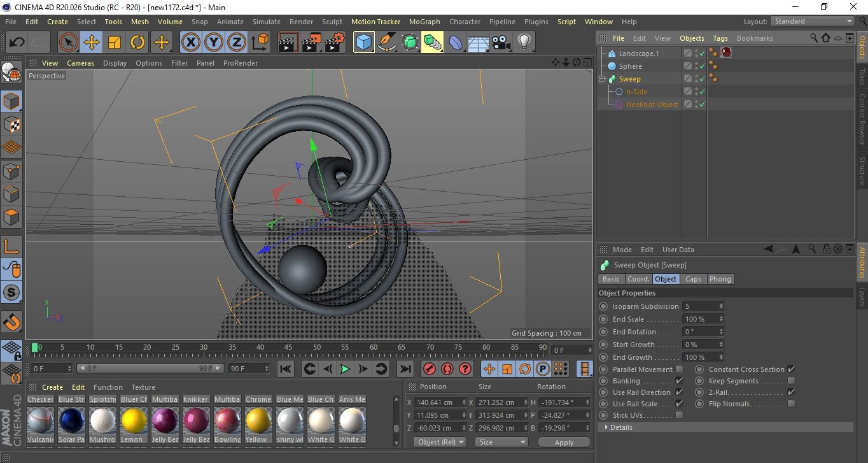Enable Stick UVs checkbox
The width and height of the screenshot is (868, 463).
point(680,415)
